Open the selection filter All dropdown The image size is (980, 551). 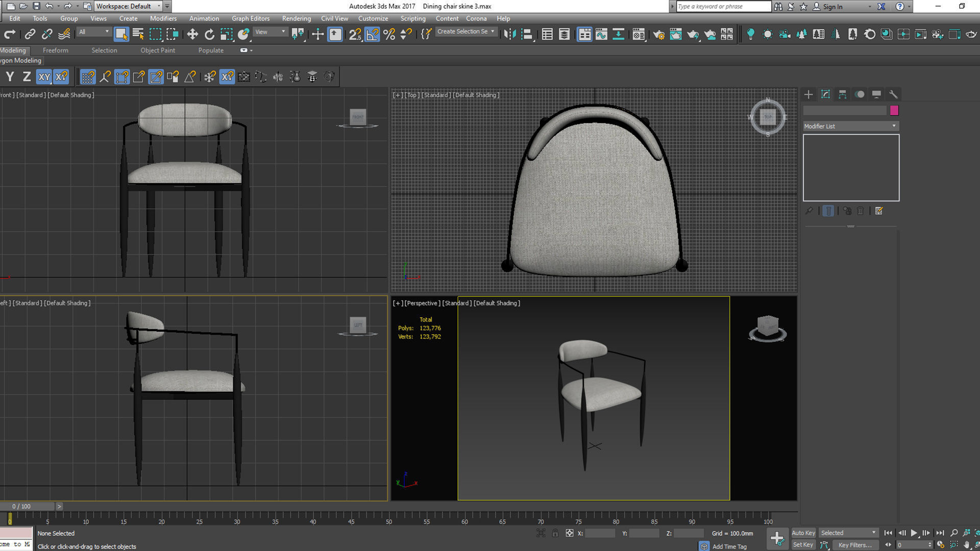tap(93, 32)
